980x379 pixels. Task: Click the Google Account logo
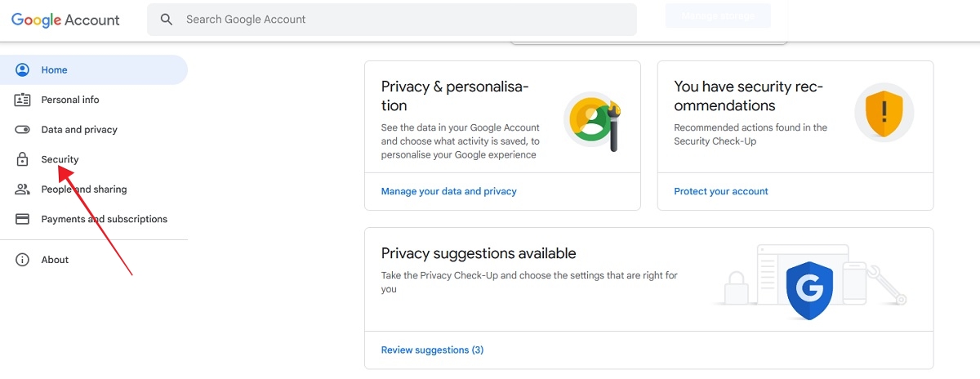[65, 20]
